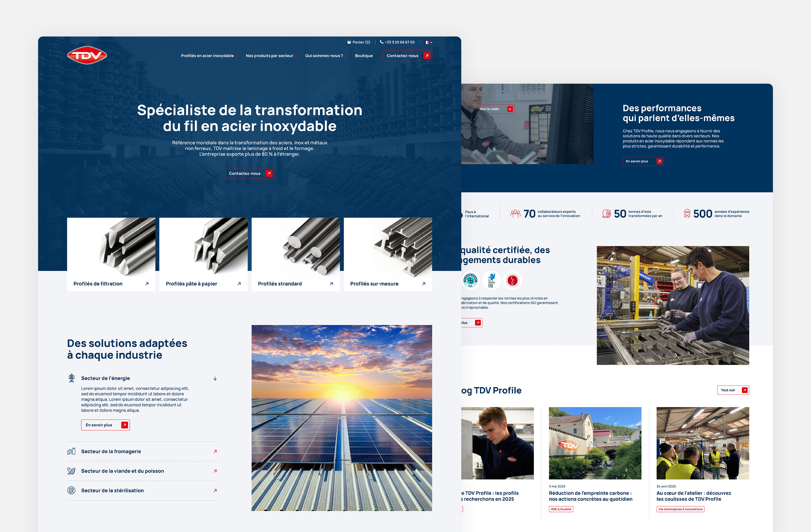Click the icon beside Secteur de la viande et du poisson
The width and height of the screenshot is (811, 532).
pos(71,471)
